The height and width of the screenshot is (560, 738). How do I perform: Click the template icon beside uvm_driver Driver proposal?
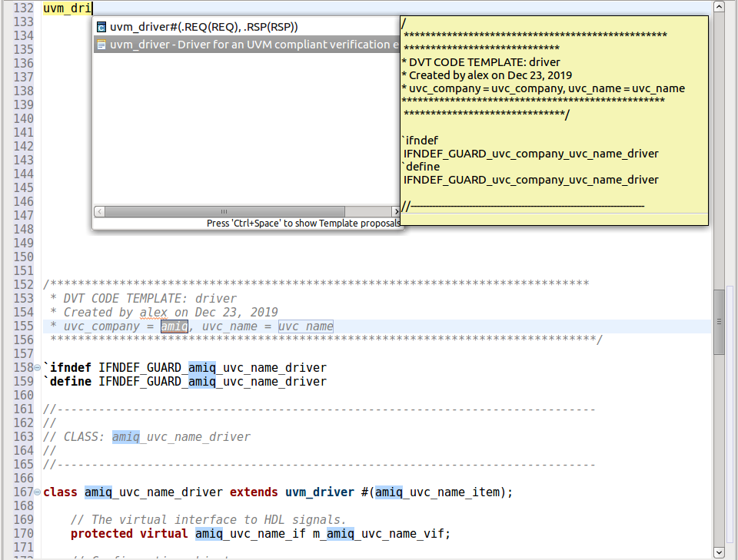[101, 45]
